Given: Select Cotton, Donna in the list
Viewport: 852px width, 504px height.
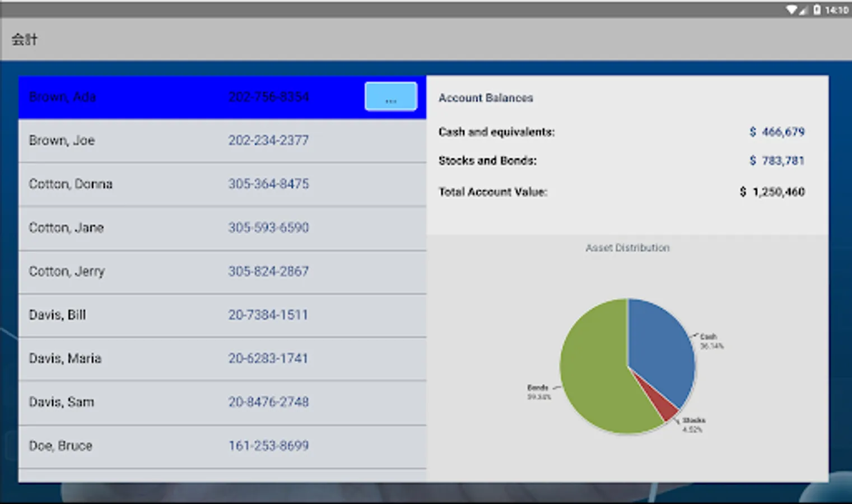Looking at the screenshot, I should point(222,184).
